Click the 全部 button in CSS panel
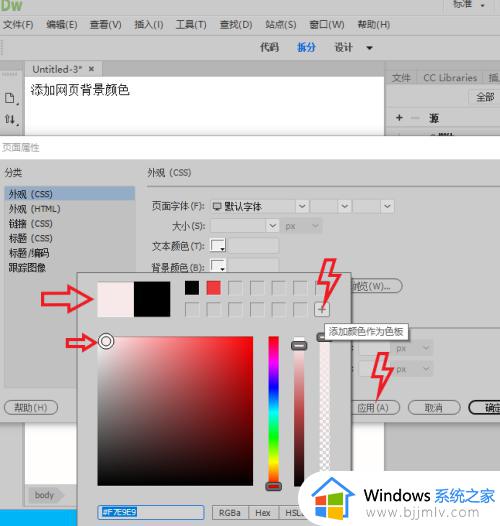 485,97
